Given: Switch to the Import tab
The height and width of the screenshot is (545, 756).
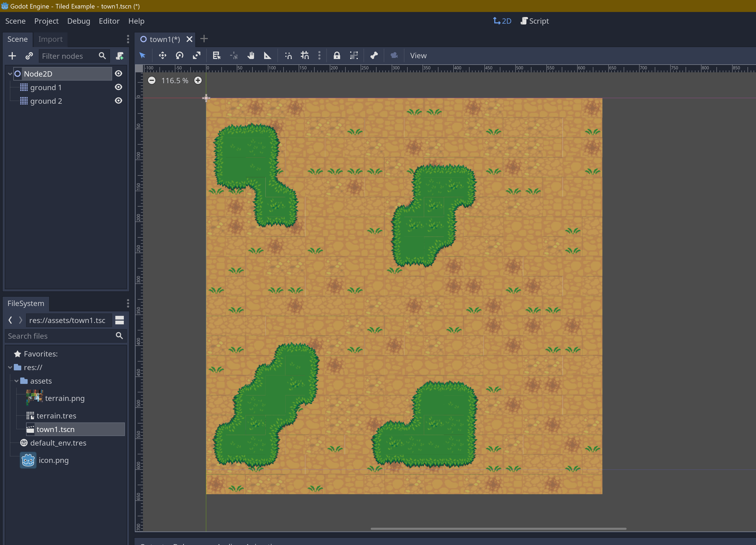Looking at the screenshot, I should [x=50, y=39].
